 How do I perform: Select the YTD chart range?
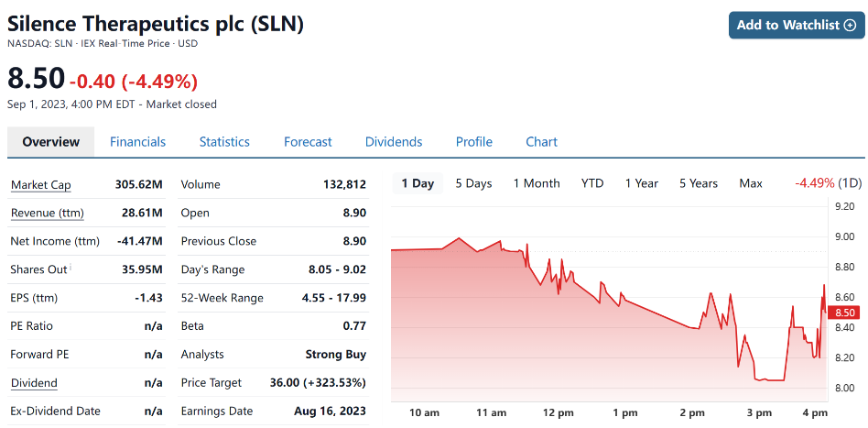(592, 183)
